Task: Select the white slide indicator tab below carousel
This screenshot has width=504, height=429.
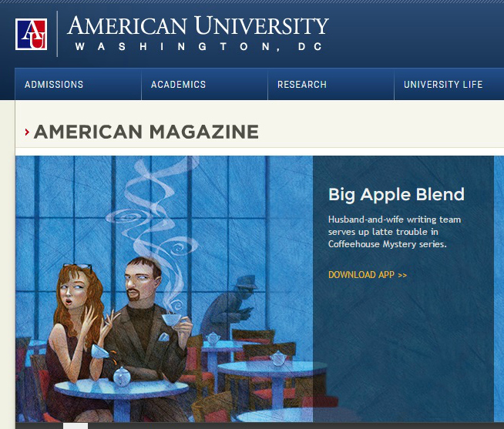Action: point(76,426)
